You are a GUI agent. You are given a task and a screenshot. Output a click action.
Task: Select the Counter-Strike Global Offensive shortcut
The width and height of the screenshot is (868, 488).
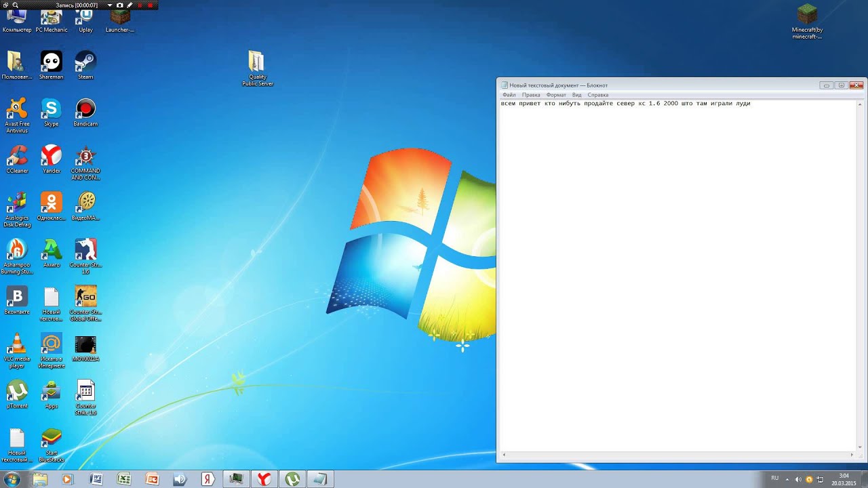pyautogui.click(x=85, y=303)
